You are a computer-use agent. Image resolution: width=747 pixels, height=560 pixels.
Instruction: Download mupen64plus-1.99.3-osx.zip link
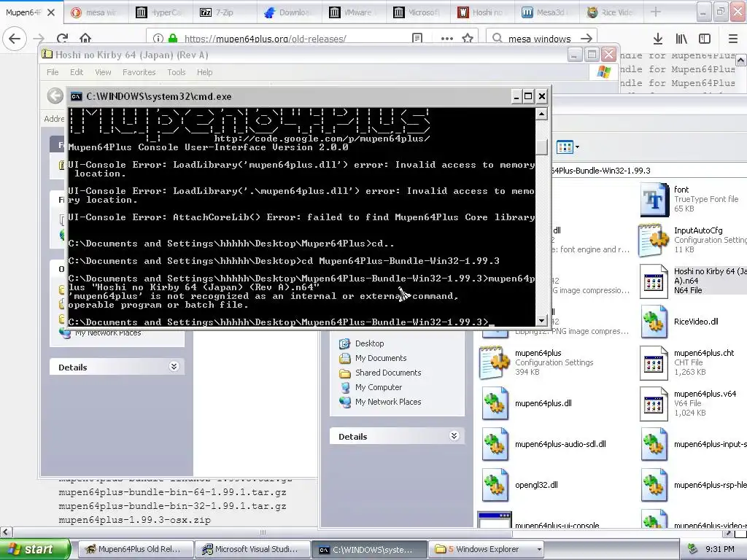click(x=134, y=520)
